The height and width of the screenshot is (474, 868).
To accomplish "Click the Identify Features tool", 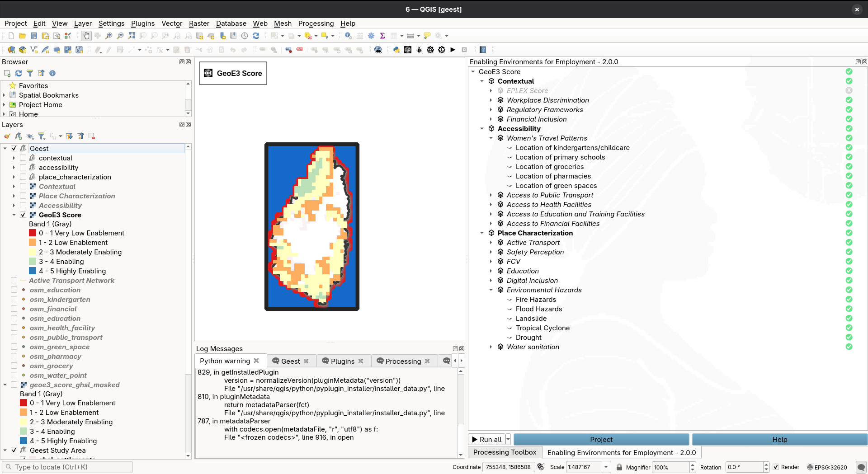I will pos(348,36).
